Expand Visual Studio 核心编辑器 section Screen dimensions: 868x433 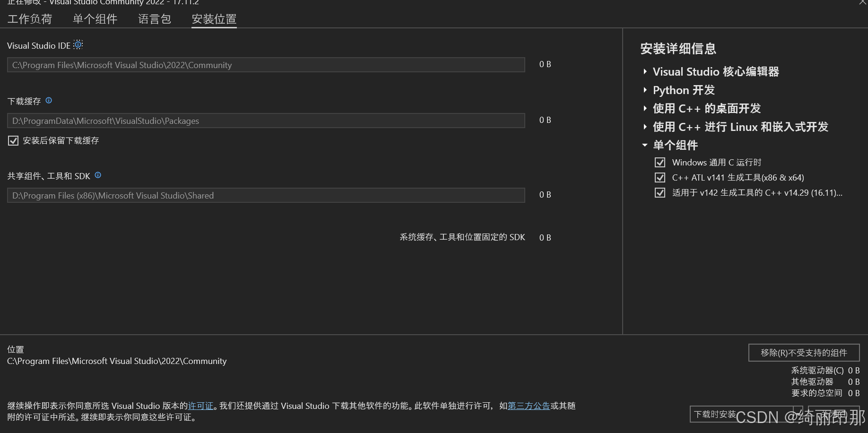(645, 71)
